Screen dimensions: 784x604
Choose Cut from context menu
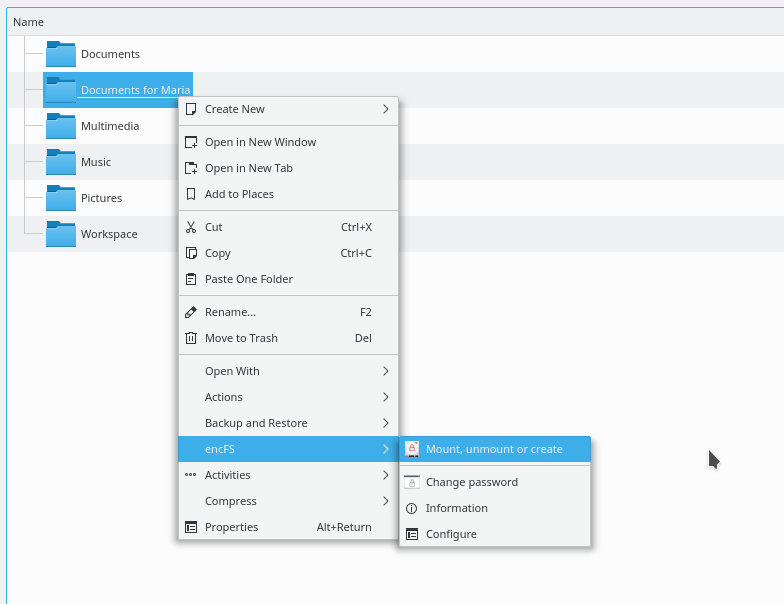(288, 227)
